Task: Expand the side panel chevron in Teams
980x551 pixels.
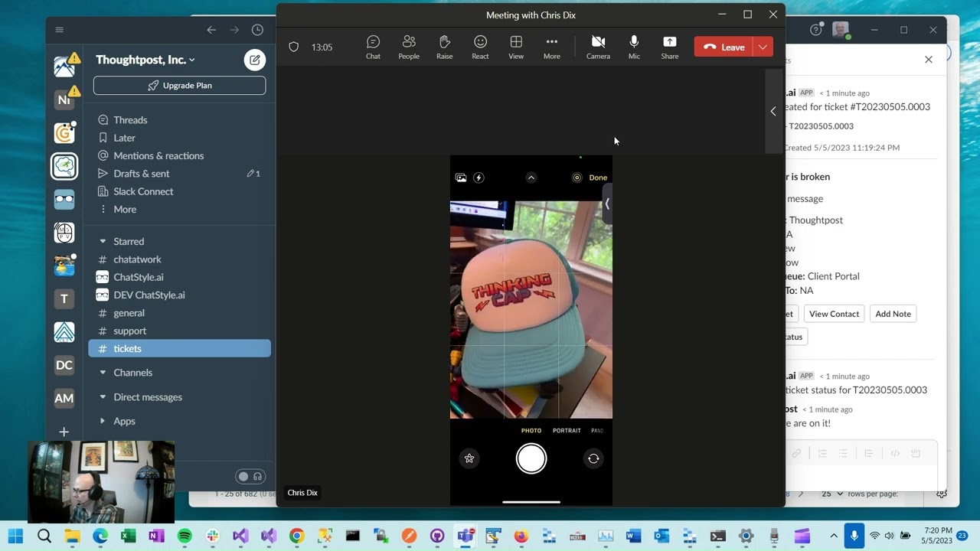Action: click(773, 112)
